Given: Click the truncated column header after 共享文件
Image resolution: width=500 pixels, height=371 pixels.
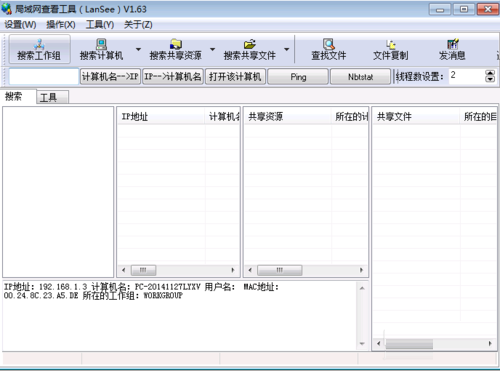Looking at the screenshot, I should (479, 116).
